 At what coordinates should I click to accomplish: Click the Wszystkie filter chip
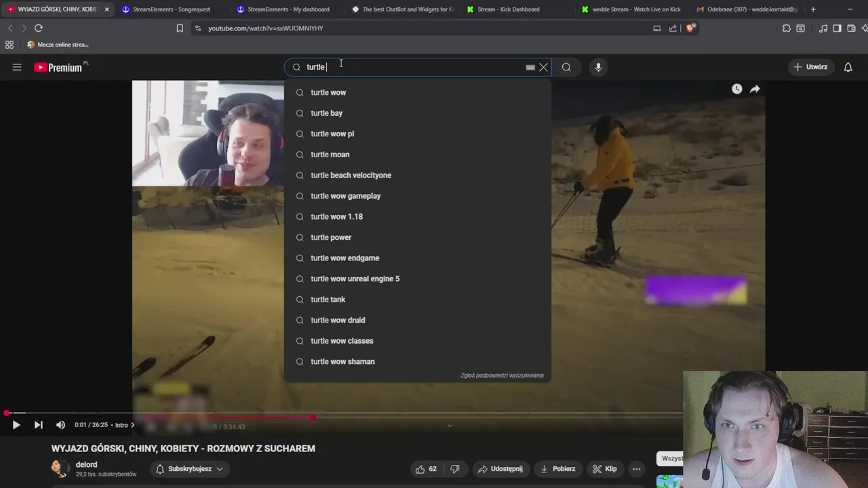[x=671, y=458]
